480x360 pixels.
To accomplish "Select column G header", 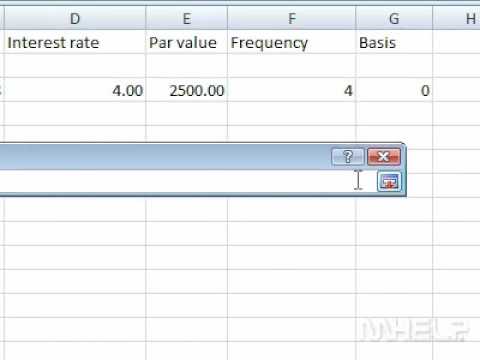I will coord(394,18).
